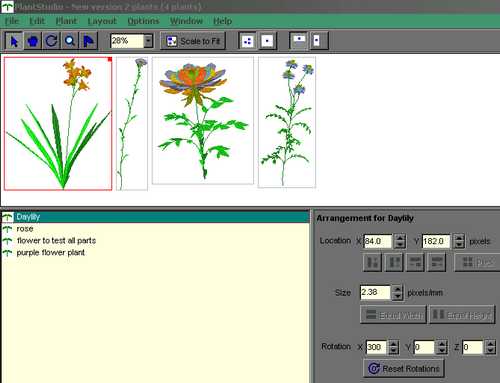Screen dimensions: 500x383
Task: Open the Layout menu
Action: pos(102,21)
